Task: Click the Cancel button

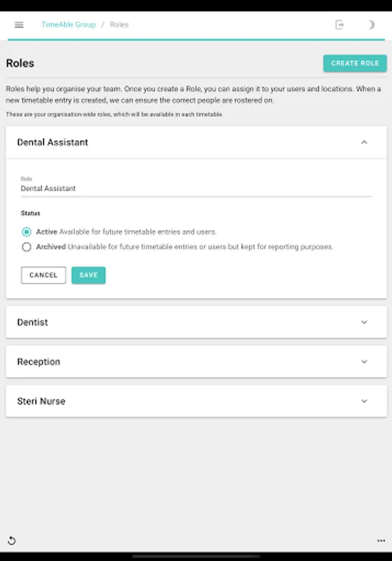Action: pos(44,276)
